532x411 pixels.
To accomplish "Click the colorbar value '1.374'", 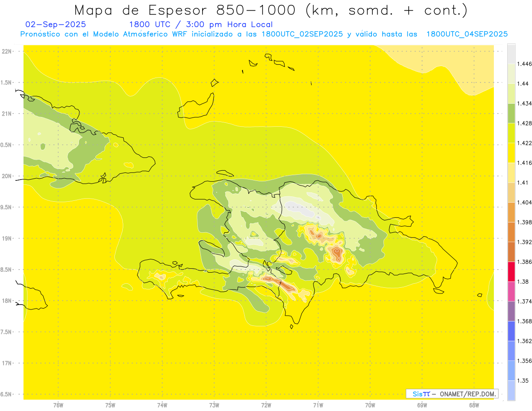I will coord(524,301).
